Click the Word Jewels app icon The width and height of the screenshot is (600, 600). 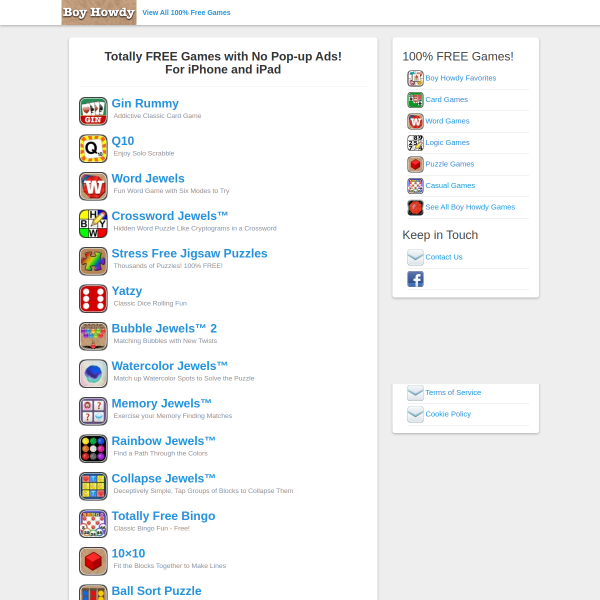(x=93, y=186)
